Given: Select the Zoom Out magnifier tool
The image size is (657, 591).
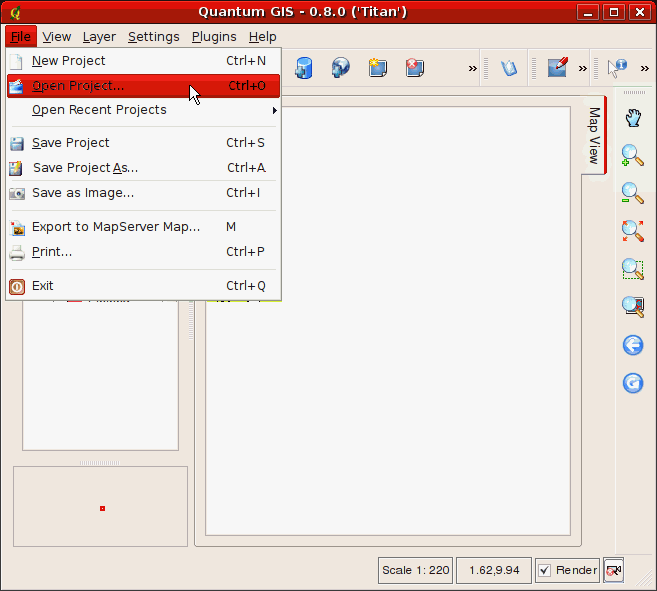Looking at the screenshot, I should tap(633, 193).
